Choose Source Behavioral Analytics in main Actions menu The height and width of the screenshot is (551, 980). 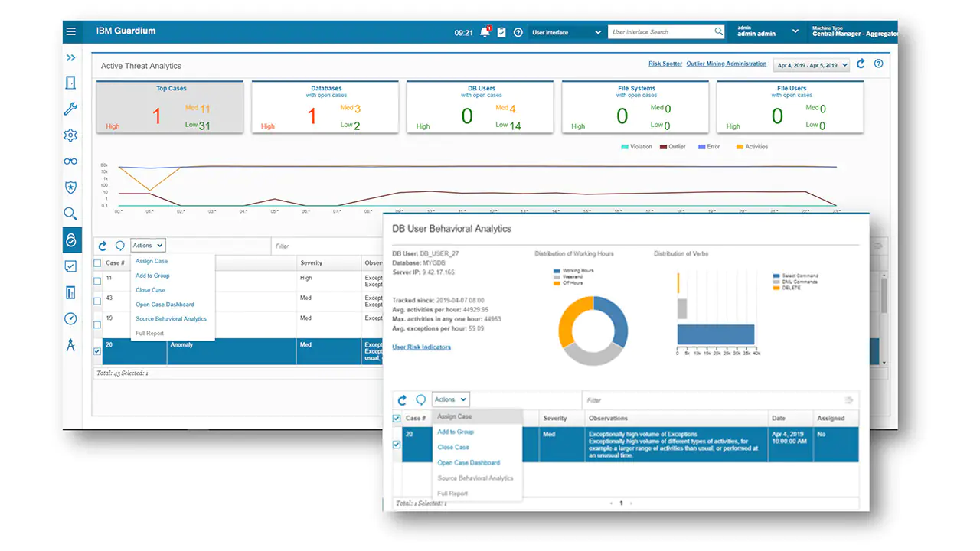coord(171,319)
